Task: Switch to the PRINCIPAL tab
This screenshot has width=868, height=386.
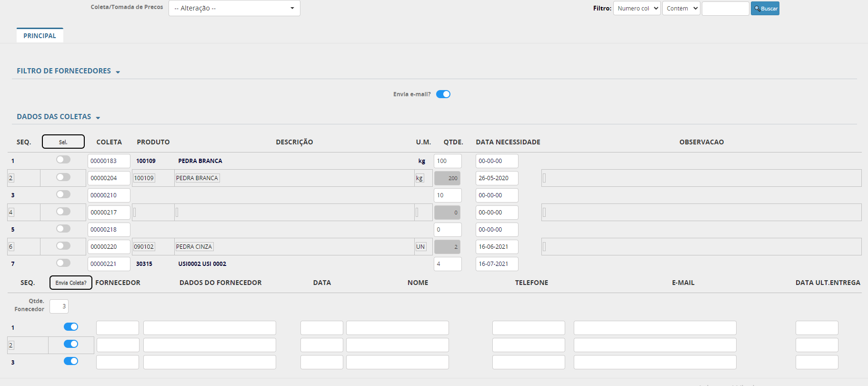Action: coord(40,36)
